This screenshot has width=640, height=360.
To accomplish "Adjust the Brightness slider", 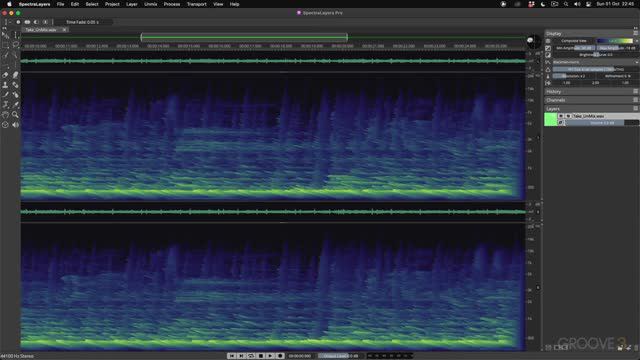I will (596, 55).
